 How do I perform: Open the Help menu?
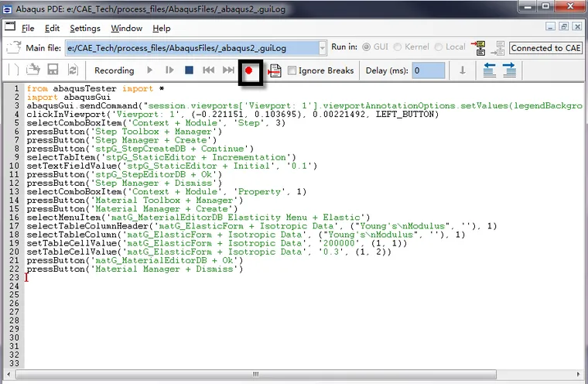pyautogui.click(x=161, y=28)
